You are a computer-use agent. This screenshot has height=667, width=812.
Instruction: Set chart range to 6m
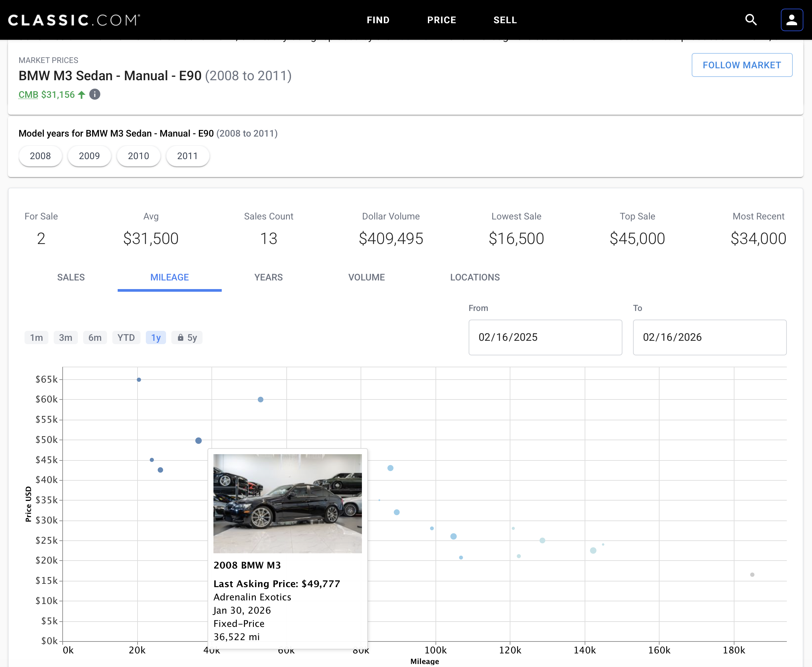click(x=95, y=337)
